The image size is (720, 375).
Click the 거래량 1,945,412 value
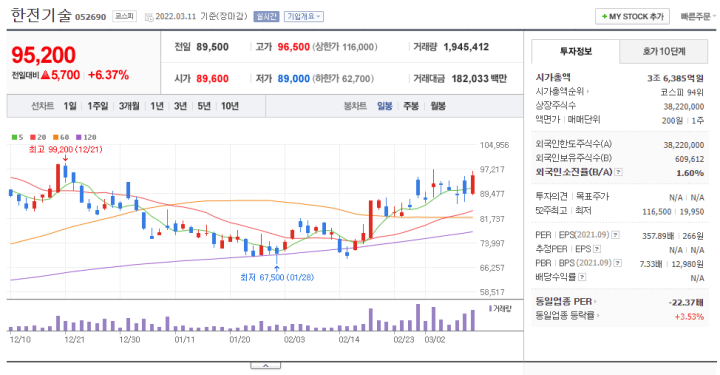(466, 47)
